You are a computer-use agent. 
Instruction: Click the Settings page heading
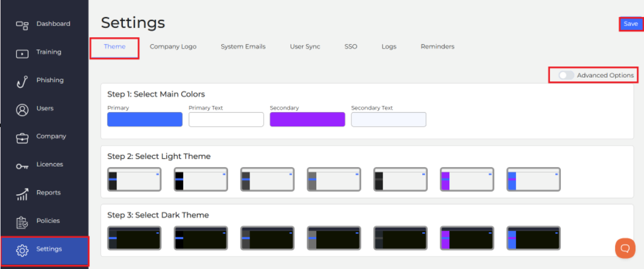point(133,23)
